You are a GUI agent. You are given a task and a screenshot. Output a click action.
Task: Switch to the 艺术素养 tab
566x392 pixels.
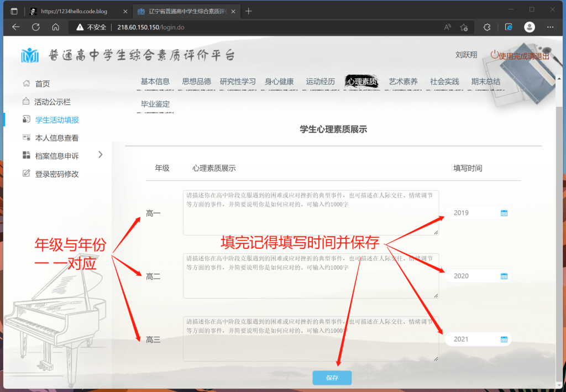(x=403, y=82)
